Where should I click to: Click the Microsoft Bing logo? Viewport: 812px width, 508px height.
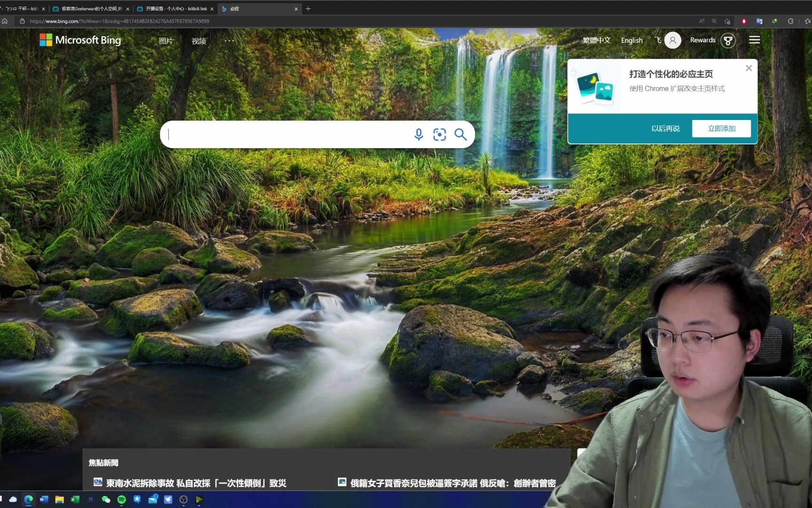(80, 40)
